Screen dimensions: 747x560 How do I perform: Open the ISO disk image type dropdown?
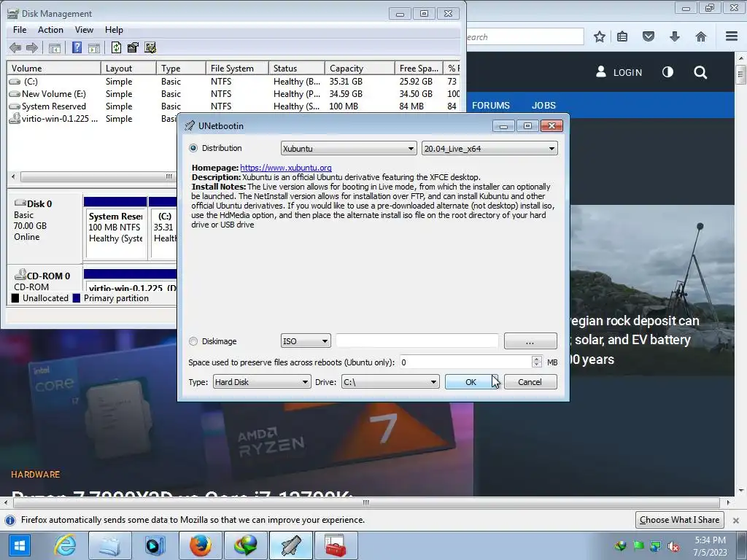[x=306, y=341]
